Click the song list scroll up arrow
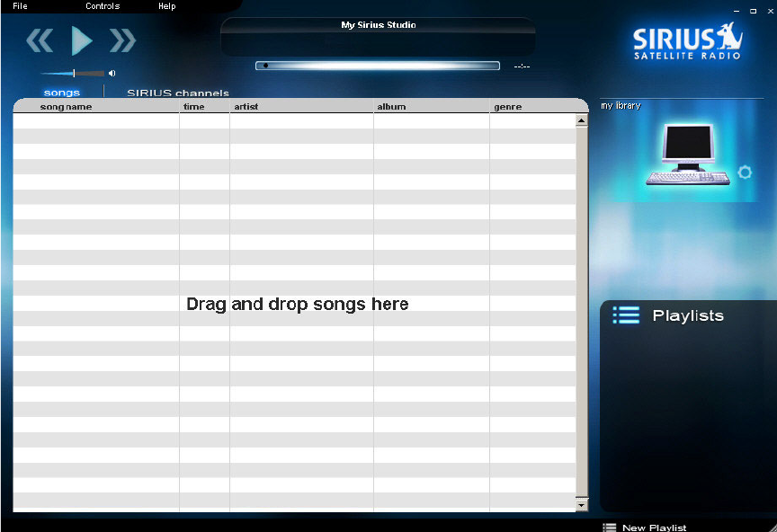 [582, 120]
